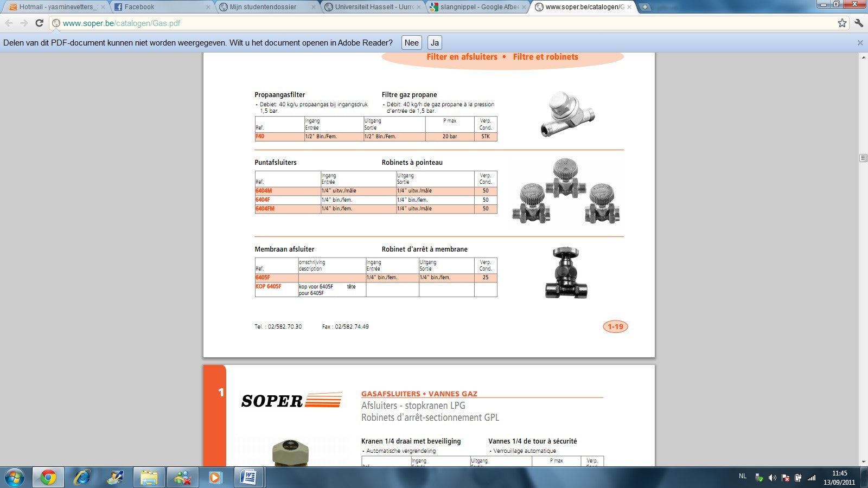Bookmark this page with the star icon
Image resolution: width=868 pixels, height=488 pixels.
coord(842,23)
